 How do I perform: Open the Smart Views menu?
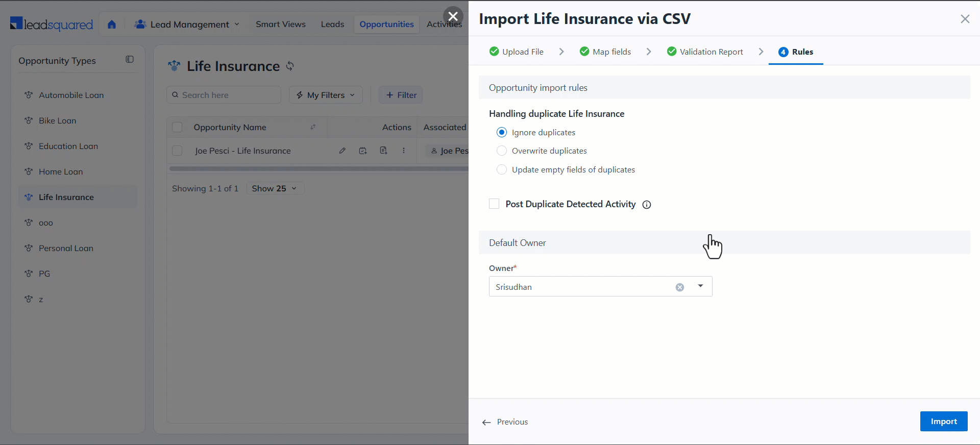tap(281, 24)
